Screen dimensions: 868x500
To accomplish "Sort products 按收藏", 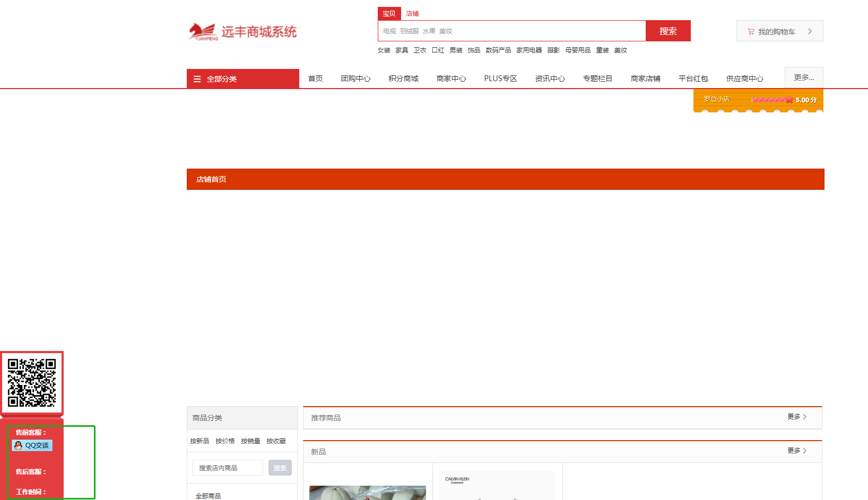I will [276, 441].
